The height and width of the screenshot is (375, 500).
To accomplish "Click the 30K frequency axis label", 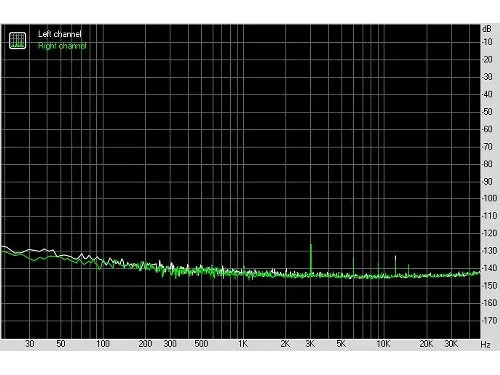I will tap(451, 344).
